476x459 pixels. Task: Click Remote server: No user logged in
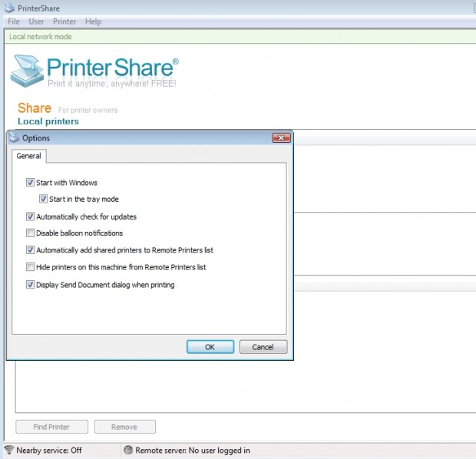[193, 451]
